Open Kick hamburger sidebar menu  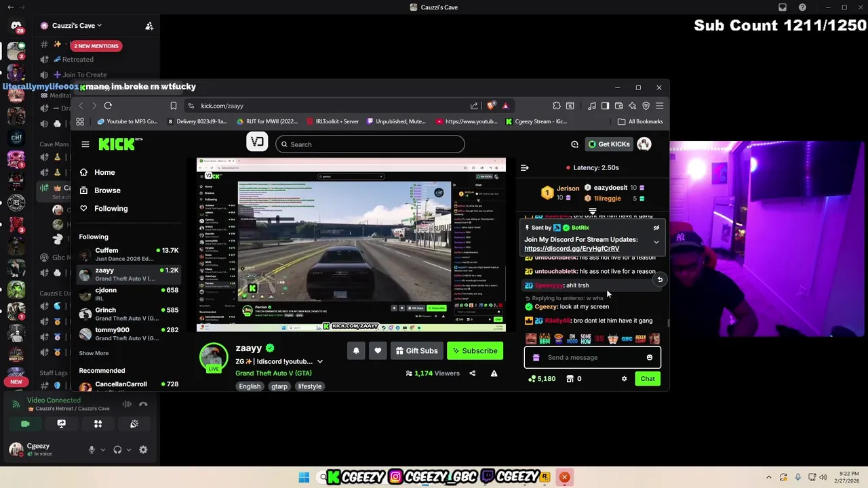(x=85, y=144)
